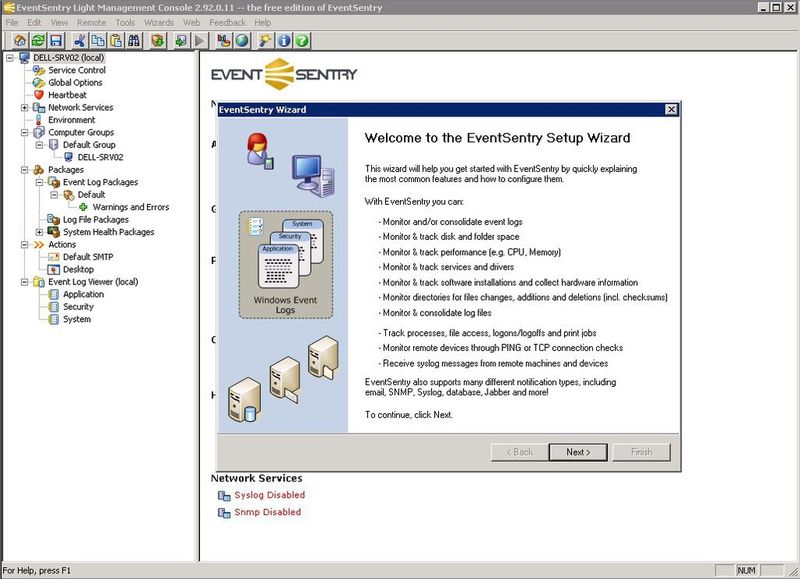Click the EventSentry logo in main pane
Viewport: 800px width, 579px height.
pos(284,74)
